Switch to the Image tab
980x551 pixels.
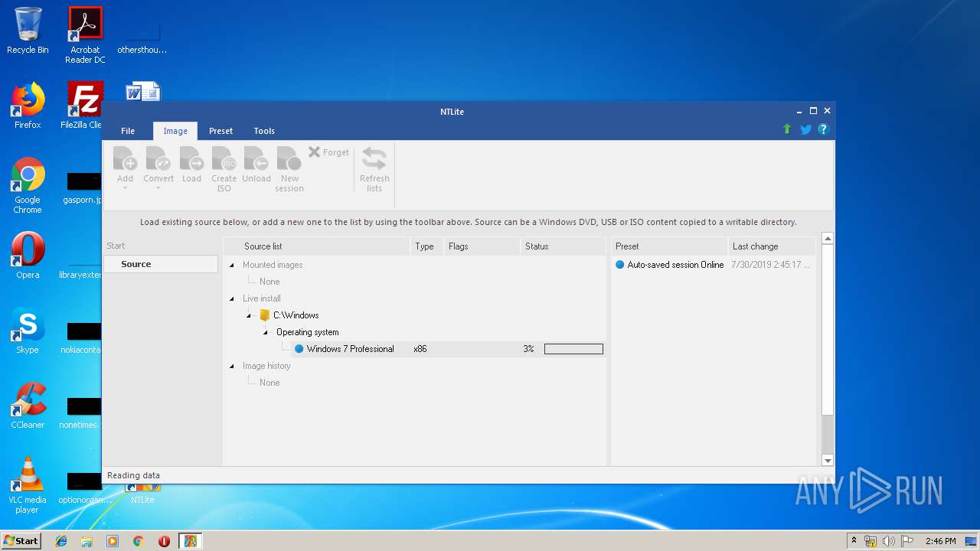[x=175, y=131]
